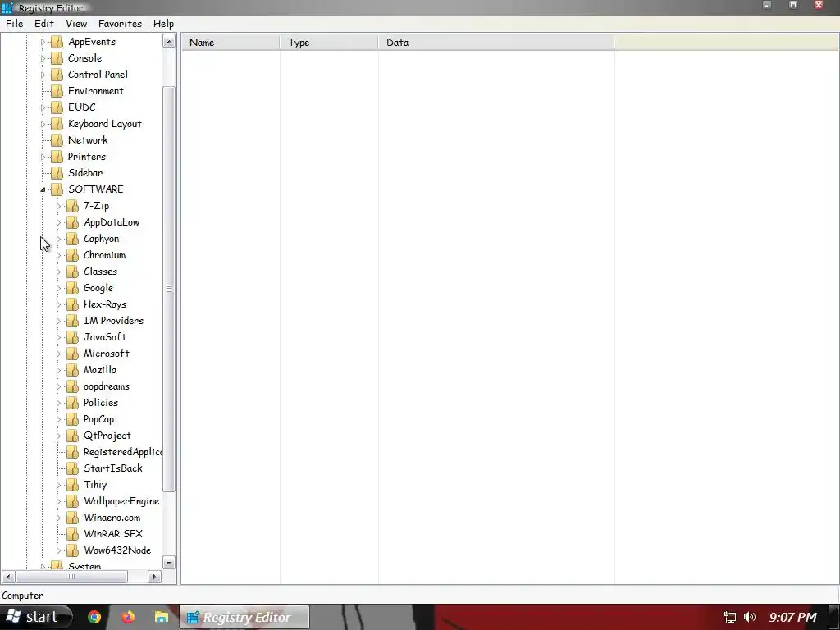This screenshot has height=630, width=840.
Task: Click the tree horizontal scroll right arrow
Action: click(x=154, y=577)
